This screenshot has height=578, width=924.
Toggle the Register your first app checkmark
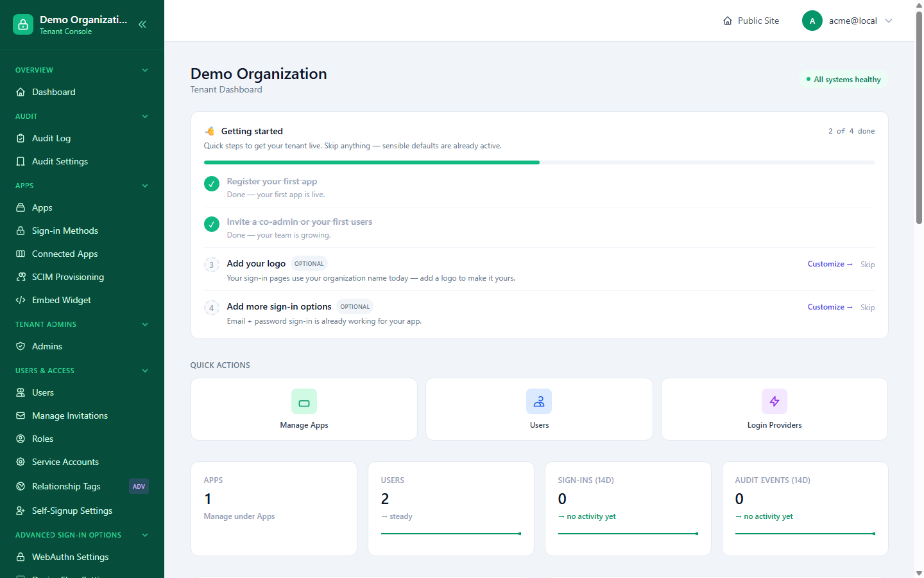pyautogui.click(x=212, y=184)
